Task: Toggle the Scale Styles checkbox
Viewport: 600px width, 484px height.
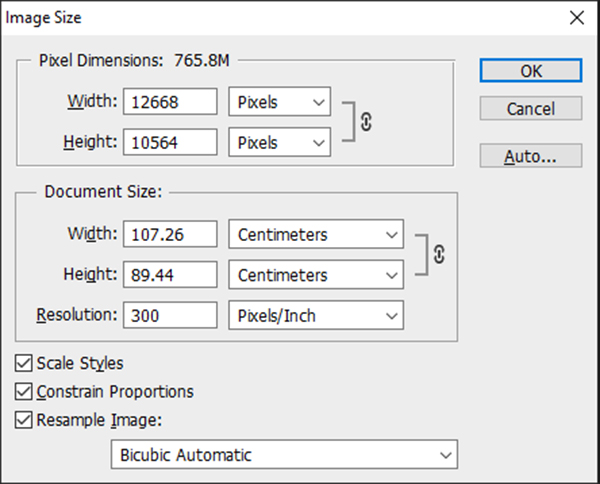Action: 23,363
